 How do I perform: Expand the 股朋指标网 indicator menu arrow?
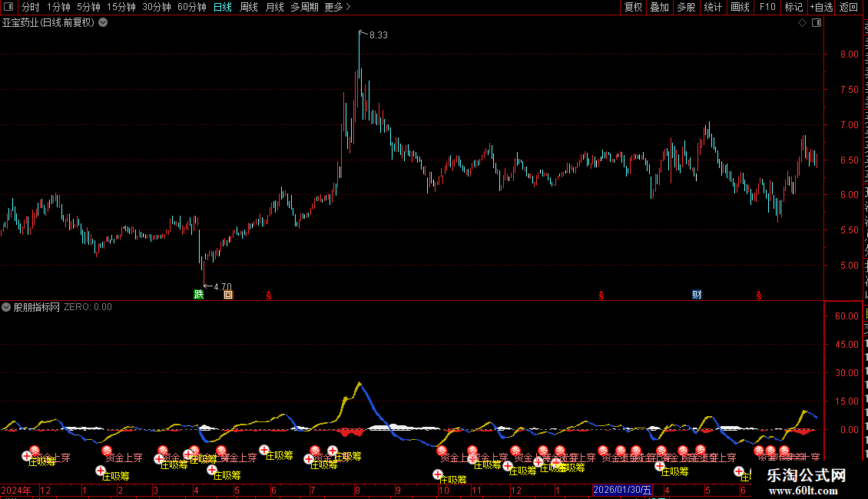(6, 307)
